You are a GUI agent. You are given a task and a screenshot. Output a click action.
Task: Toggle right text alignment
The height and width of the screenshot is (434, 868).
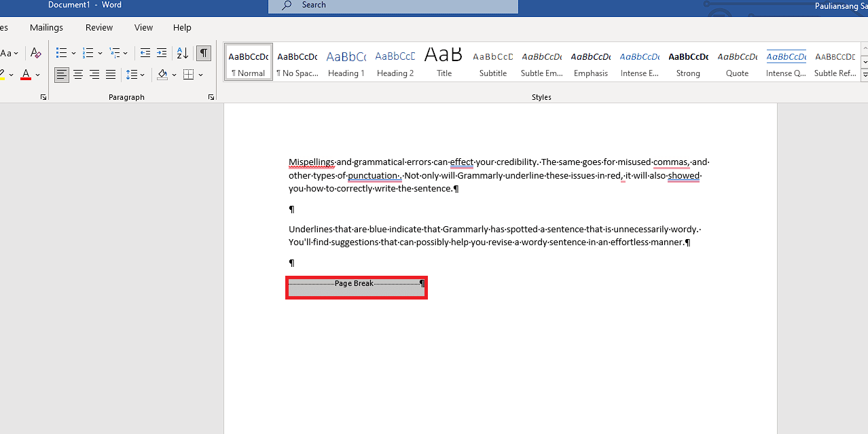pyautogui.click(x=94, y=75)
